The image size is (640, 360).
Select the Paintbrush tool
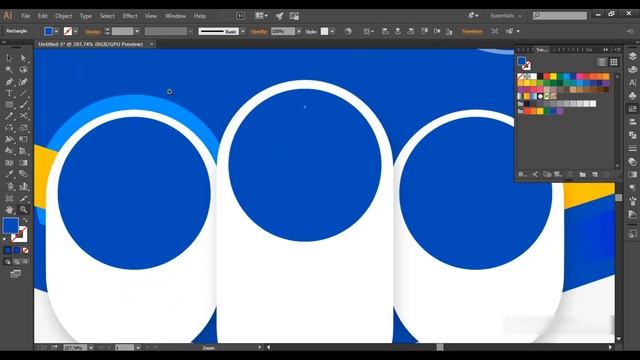click(23, 104)
